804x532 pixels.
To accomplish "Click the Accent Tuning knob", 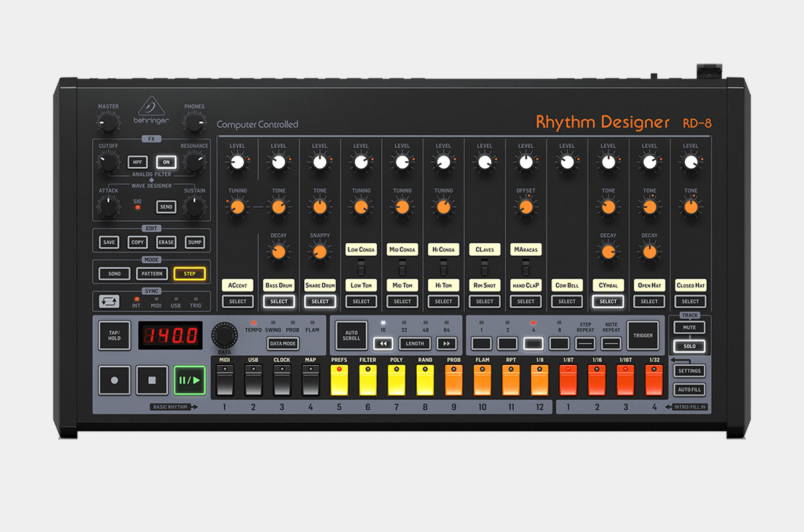I will (237, 207).
